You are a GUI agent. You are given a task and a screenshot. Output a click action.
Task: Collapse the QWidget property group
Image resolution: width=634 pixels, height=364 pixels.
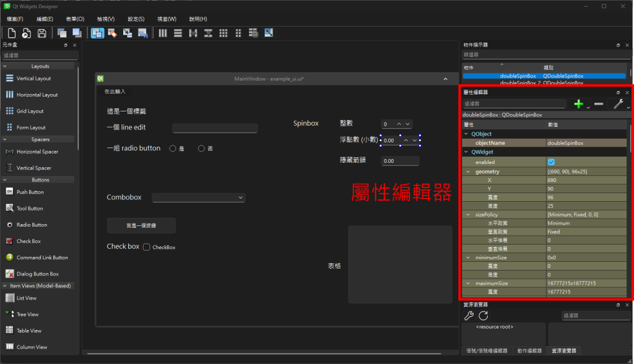pos(466,152)
